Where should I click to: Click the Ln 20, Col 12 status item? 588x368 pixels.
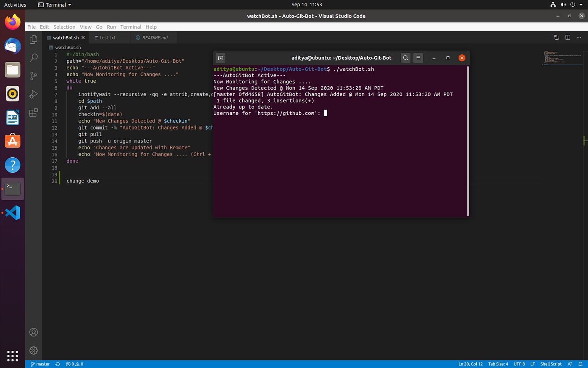470,364
